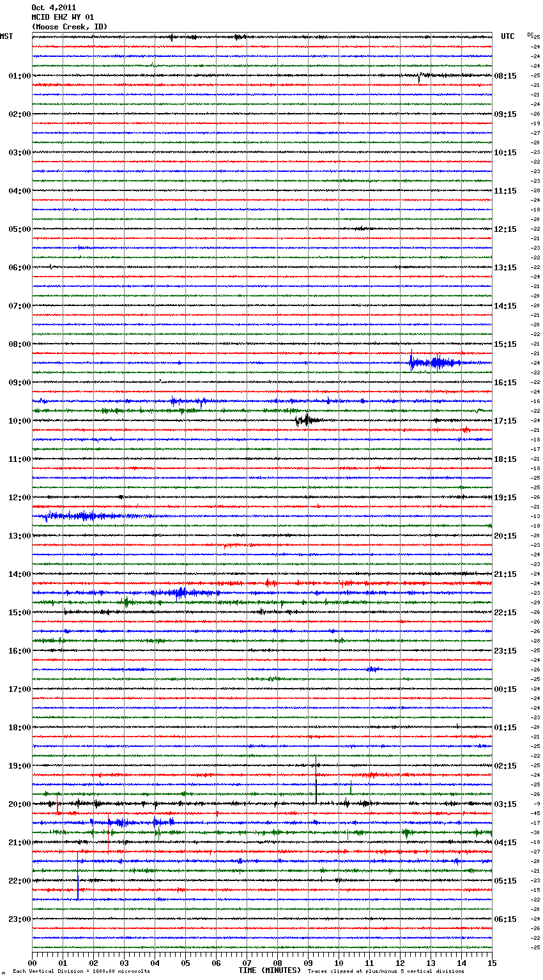The width and height of the screenshot is (543, 980).
Task: Select the "MCID EHZ WY 01" station code
Action: click(63, 17)
